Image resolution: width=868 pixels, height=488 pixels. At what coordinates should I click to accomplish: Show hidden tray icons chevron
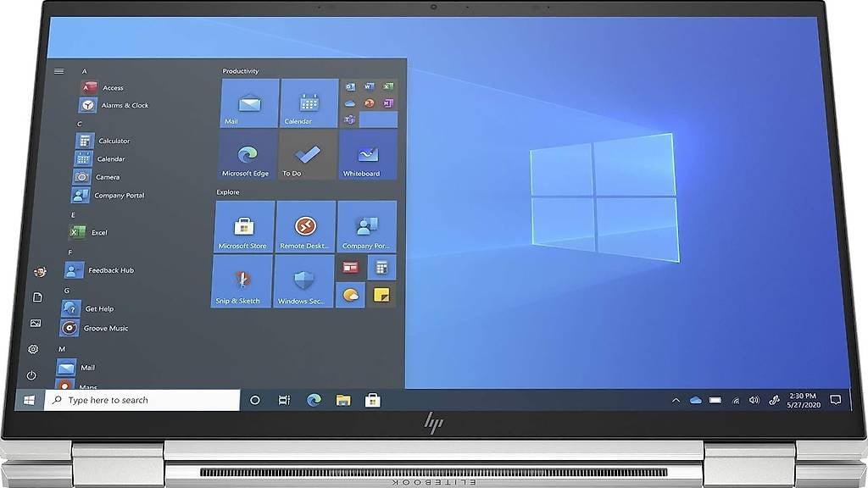coord(676,400)
